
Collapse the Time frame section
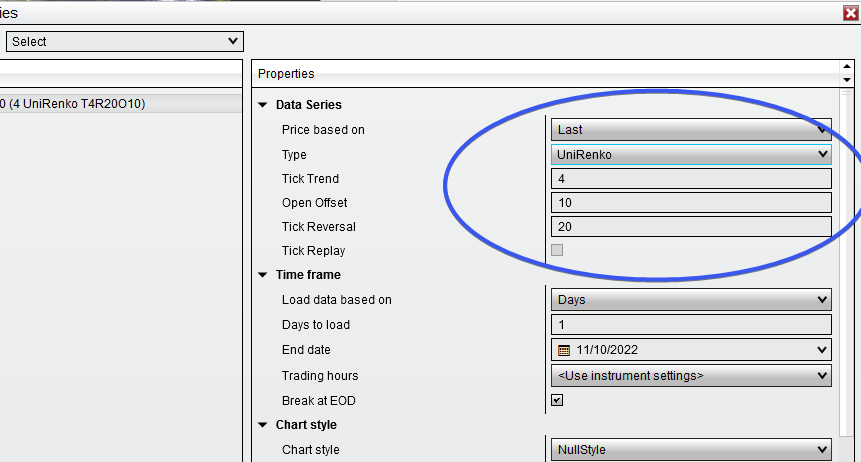(x=263, y=275)
